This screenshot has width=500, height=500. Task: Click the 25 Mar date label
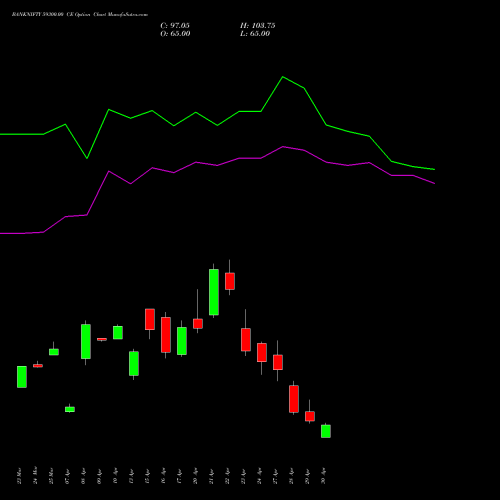(x=51, y=476)
